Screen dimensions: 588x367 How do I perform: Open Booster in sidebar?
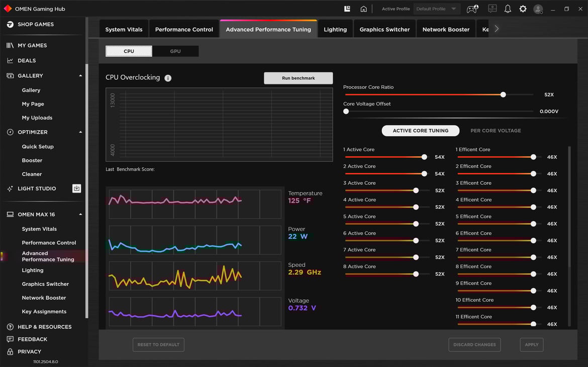(32, 160)
